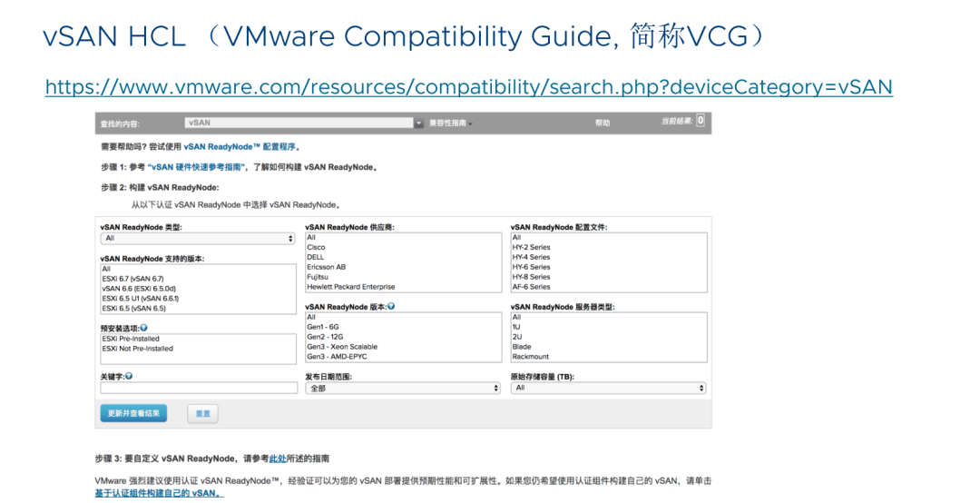Open the 此处 link in step 3
This screenshot has width=980, height=503.
click(278, 459)
